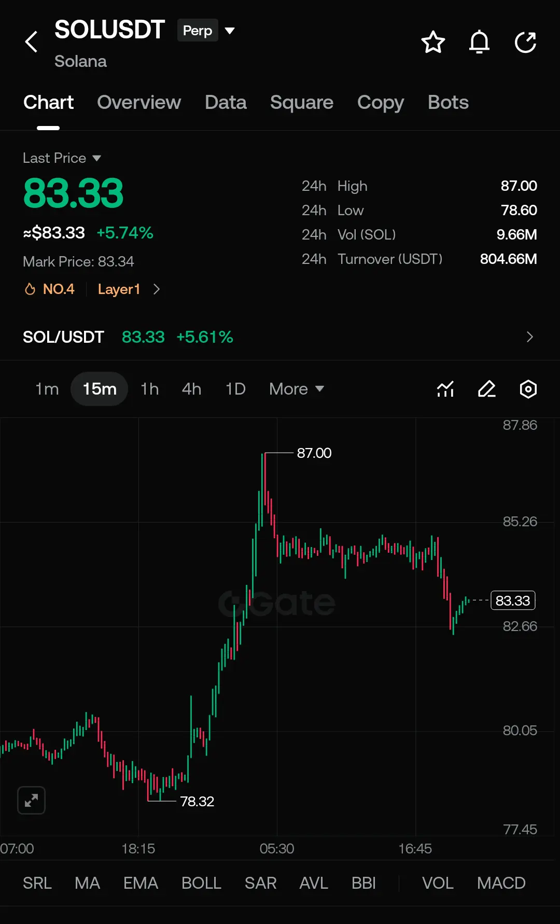Open the chart indicators icon
Screen dimensions: 560x924
(x=445, y=389)
